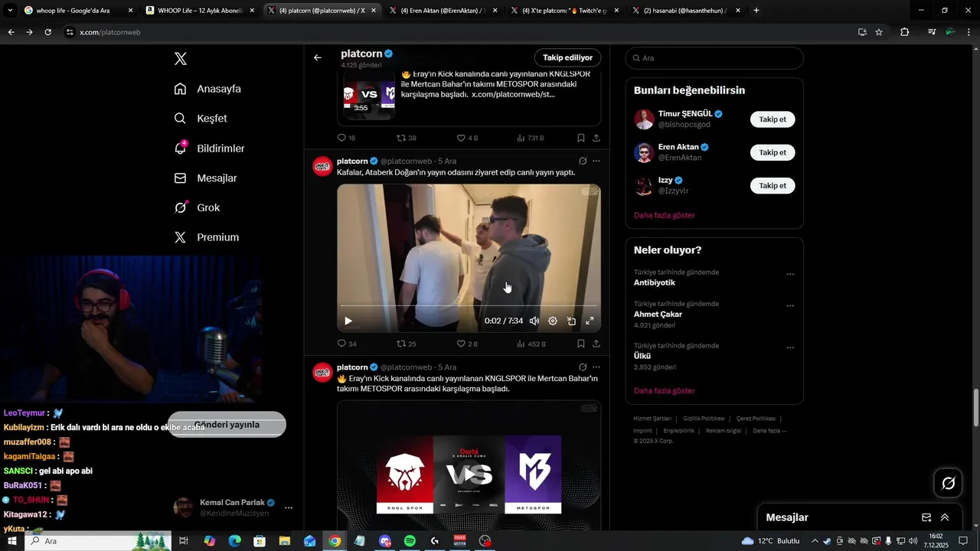Open Premium from the sidebar
The image size is (980, 551).
point(207,237)
